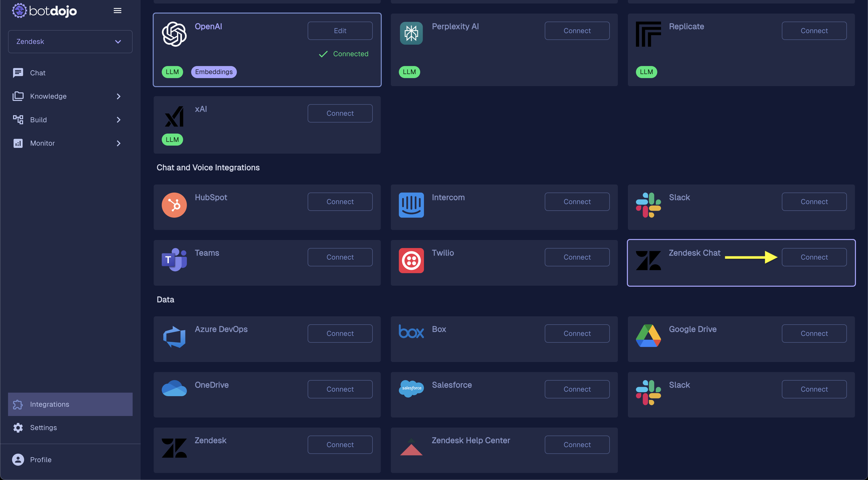Click the Connected status on OpenAI
This screenshot has height=480, width=868.
click(344, 54)
